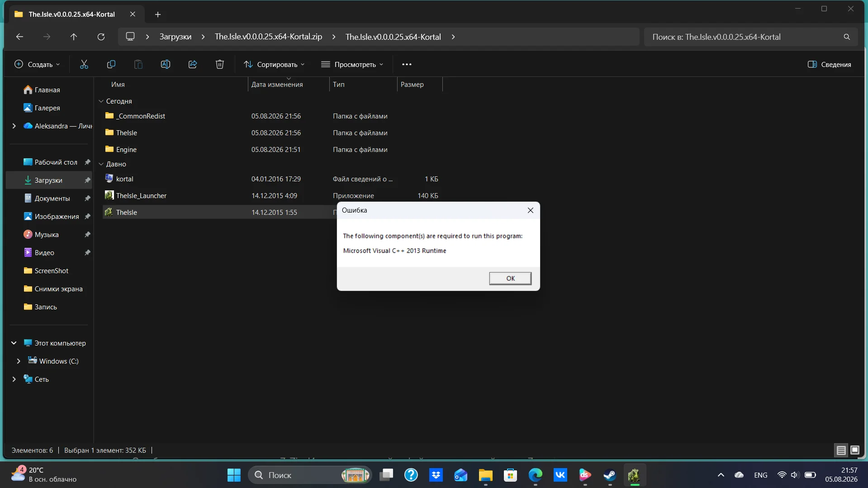Expand the Сеть tree node
868x488 pixels.
pyautogui.click(x=14, y=379)
